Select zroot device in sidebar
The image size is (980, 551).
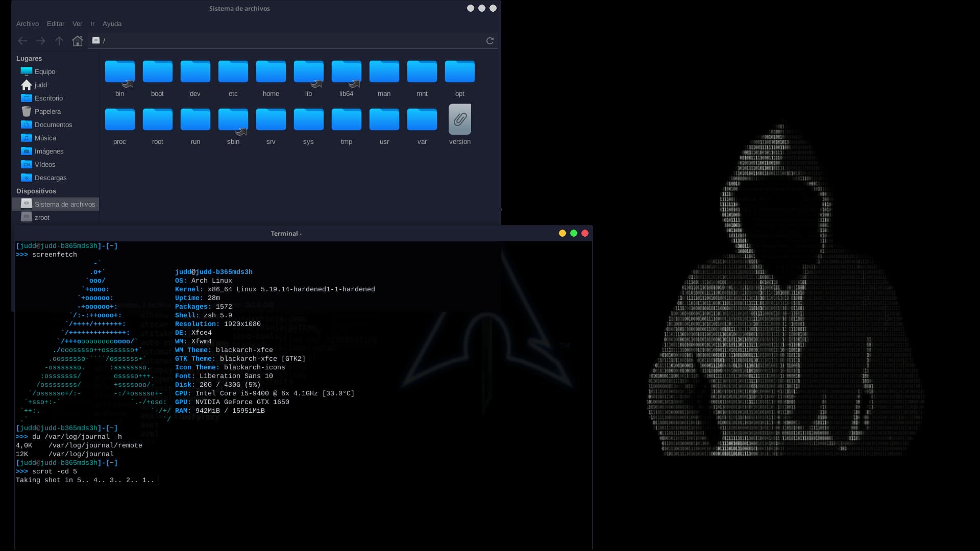[56, 218]
